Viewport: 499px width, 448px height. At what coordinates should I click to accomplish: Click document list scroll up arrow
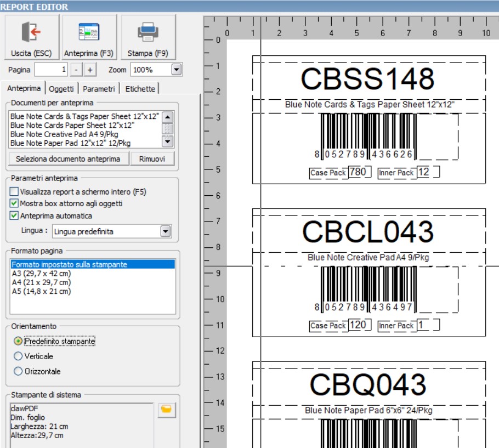click(168, 117)
